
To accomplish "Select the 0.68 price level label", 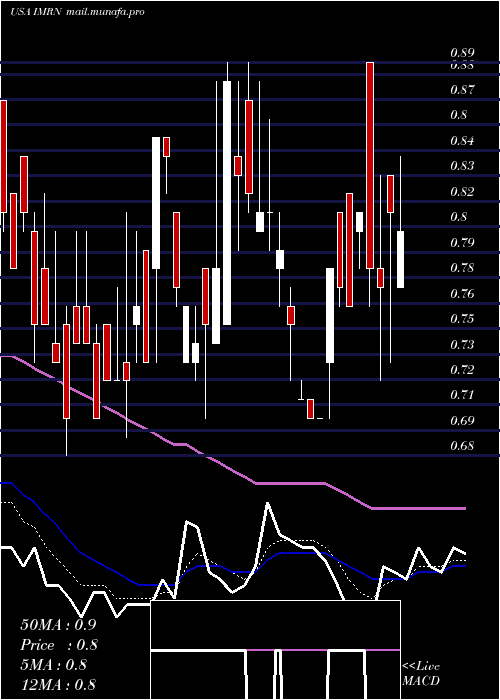I will click(462, 446).
